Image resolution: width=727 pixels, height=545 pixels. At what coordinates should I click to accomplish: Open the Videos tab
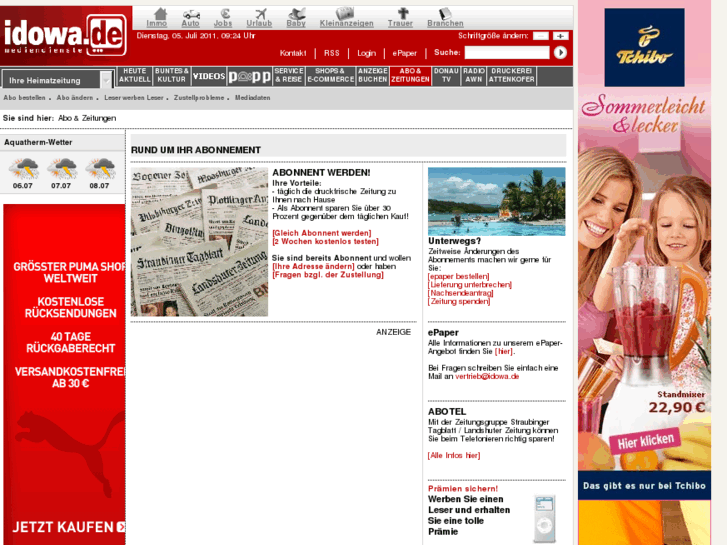[x=209, y=76]
